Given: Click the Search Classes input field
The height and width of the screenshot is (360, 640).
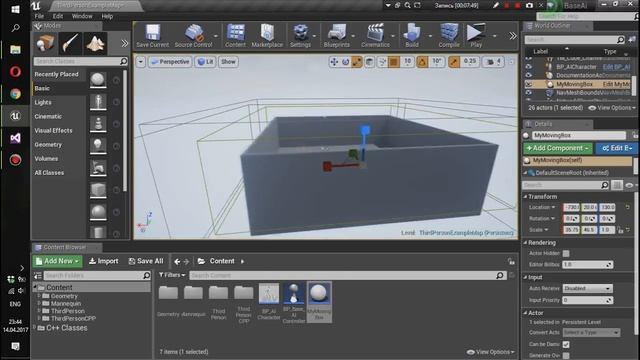Looking at the screenshot, I should coord(81,61).
